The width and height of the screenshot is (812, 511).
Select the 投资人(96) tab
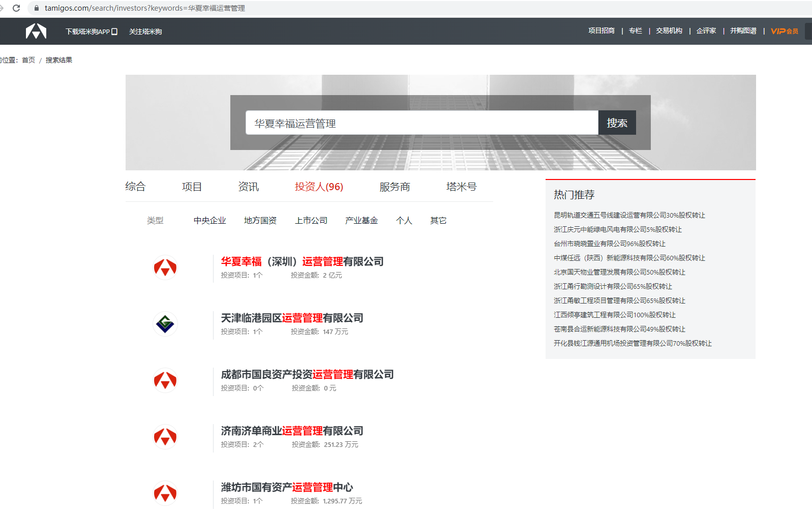(319, 187)
